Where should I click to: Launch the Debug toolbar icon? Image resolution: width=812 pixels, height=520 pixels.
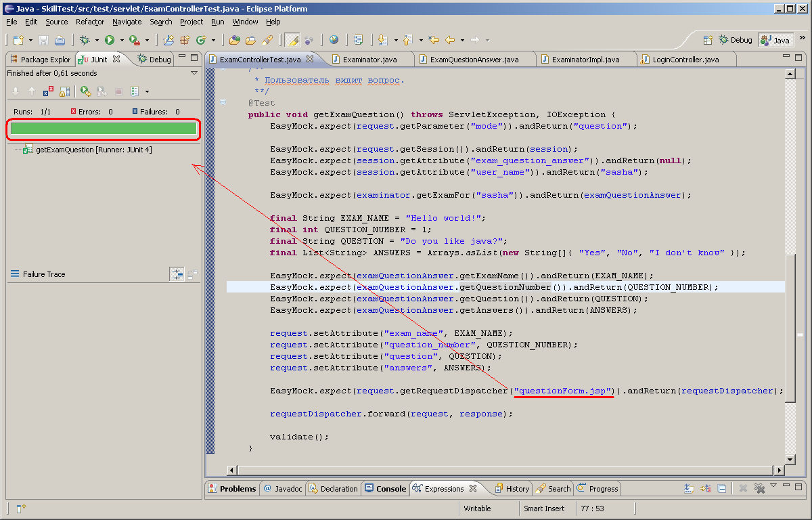(x=85, y=39)
